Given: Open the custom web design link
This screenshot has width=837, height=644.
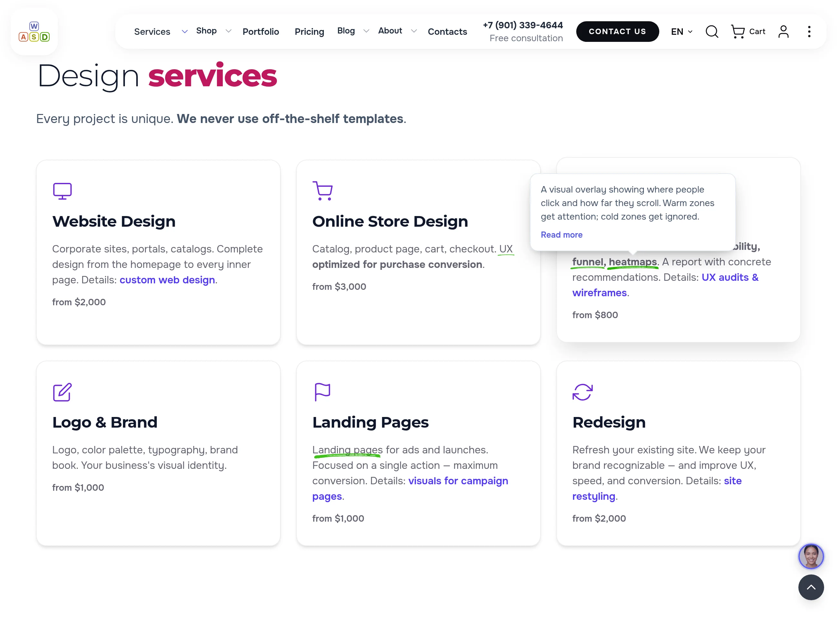Looking at the screenshot, I should [167, 280].
